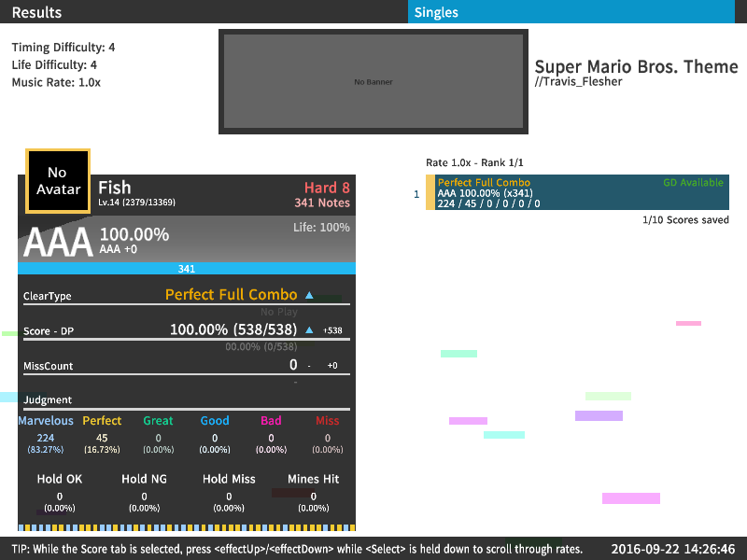Select the pink Bad judgment label
Screen dimensions: 747x560
click(271, 421)
